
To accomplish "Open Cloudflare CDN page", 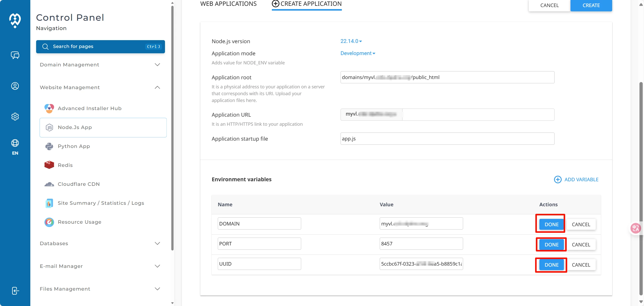I will 79,184.
